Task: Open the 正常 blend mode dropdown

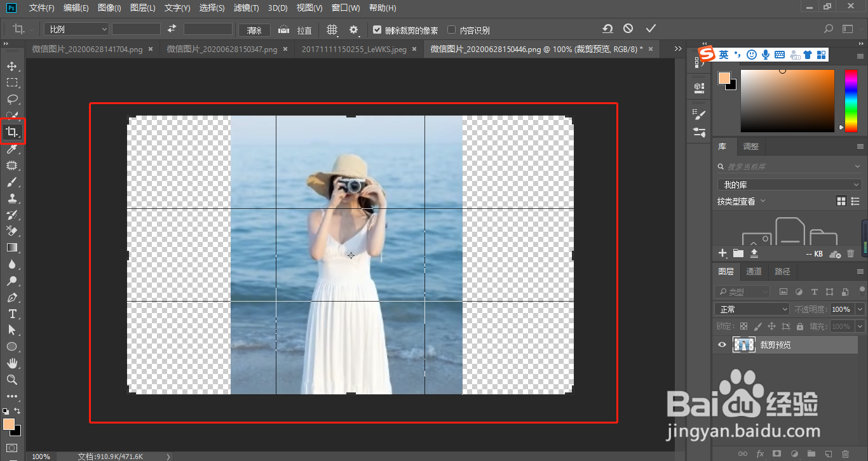Action: (x=752, y=309)
